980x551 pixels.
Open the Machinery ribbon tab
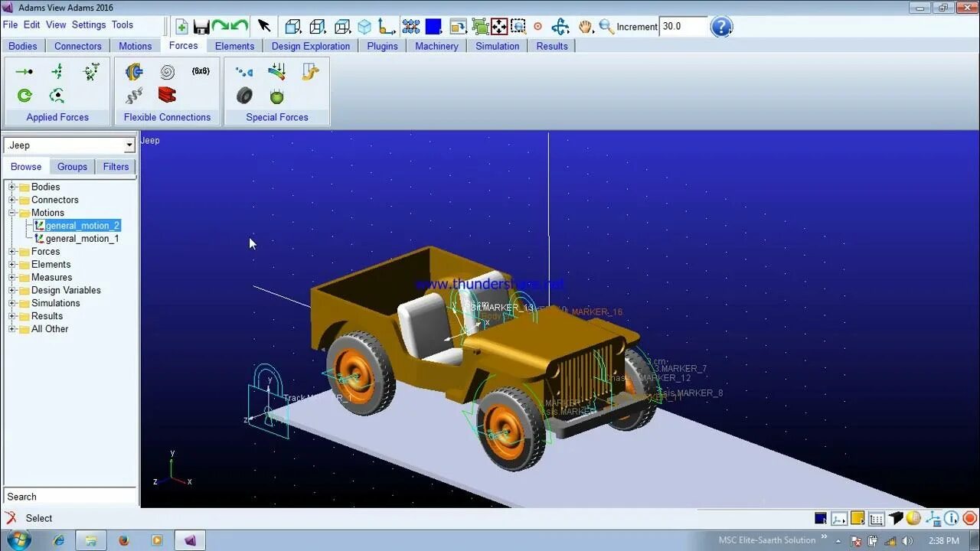[x=436, y=46]
